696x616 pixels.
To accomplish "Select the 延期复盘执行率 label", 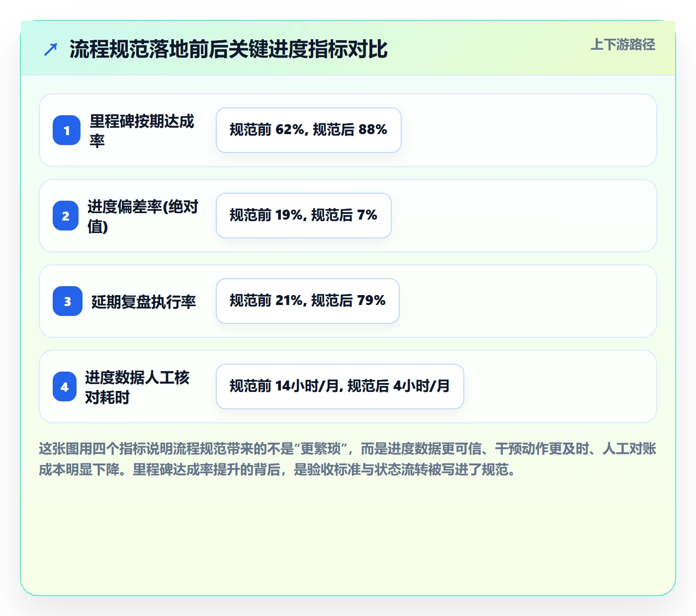I will click(144, 302).
